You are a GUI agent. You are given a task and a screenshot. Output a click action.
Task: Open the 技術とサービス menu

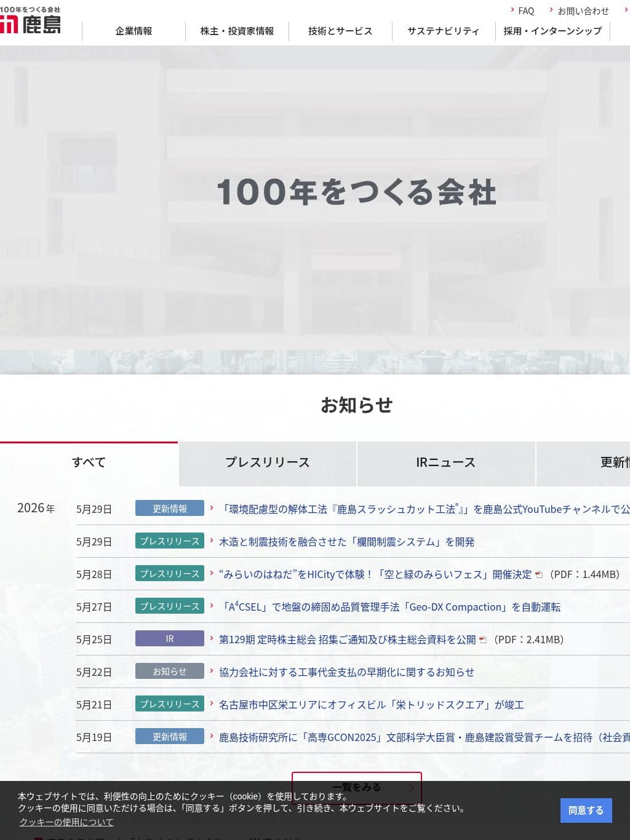tap(340, 31)
